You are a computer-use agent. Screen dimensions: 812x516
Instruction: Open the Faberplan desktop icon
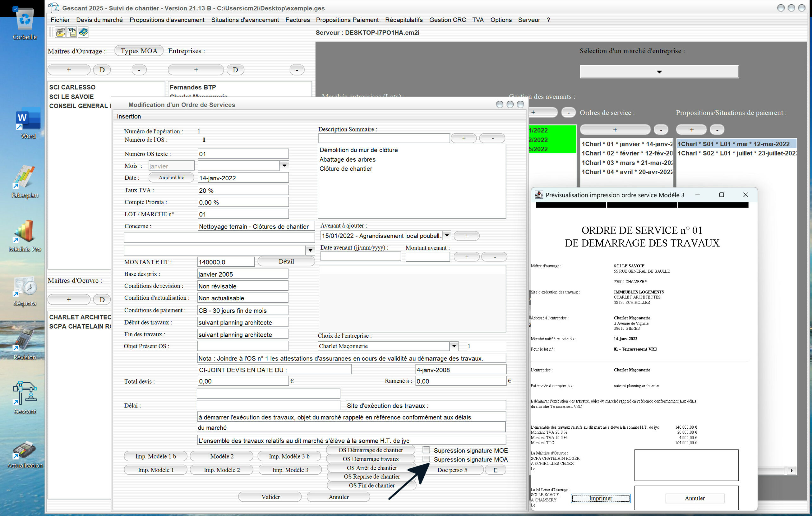(x=25, y=178)
